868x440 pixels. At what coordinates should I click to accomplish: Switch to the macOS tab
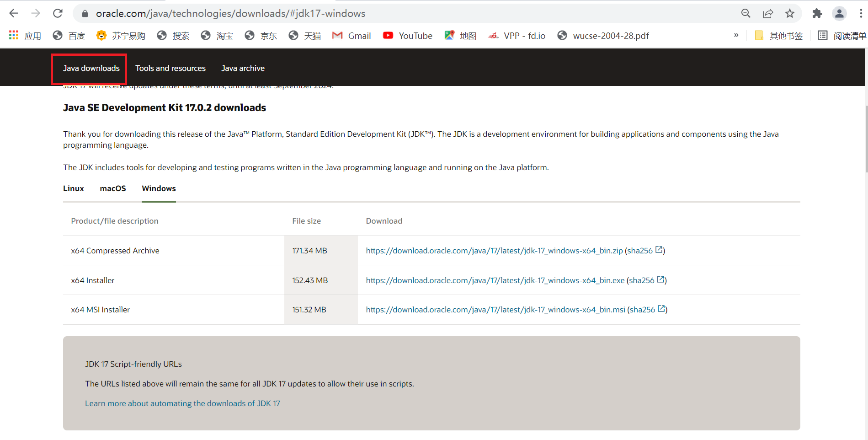pos(113,188)
